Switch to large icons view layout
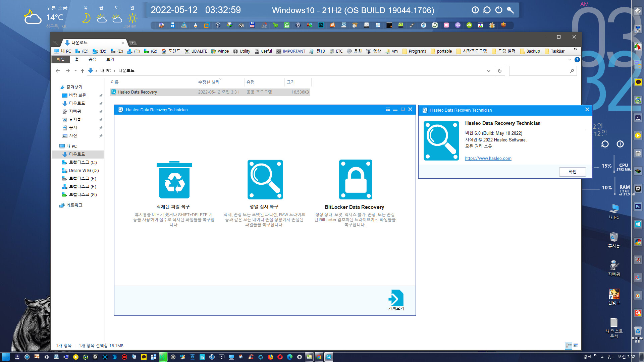 coord(576,346)
